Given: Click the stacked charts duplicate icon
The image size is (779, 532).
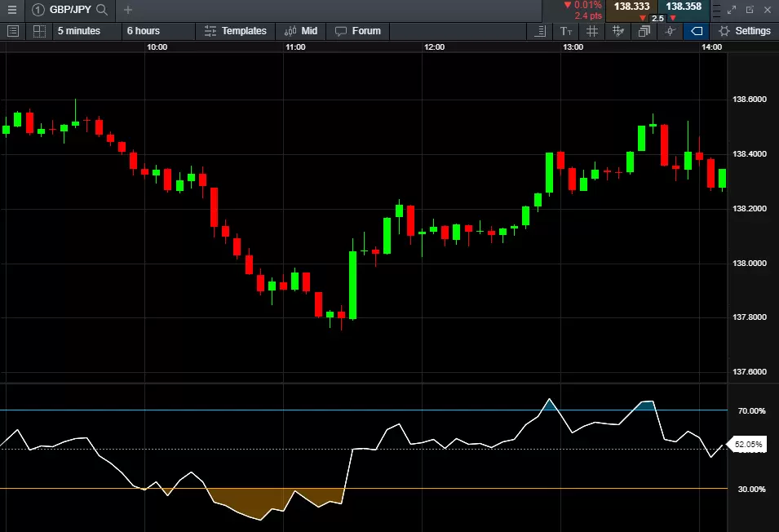Looking at the screenshot, I should [x=644, y=31].
